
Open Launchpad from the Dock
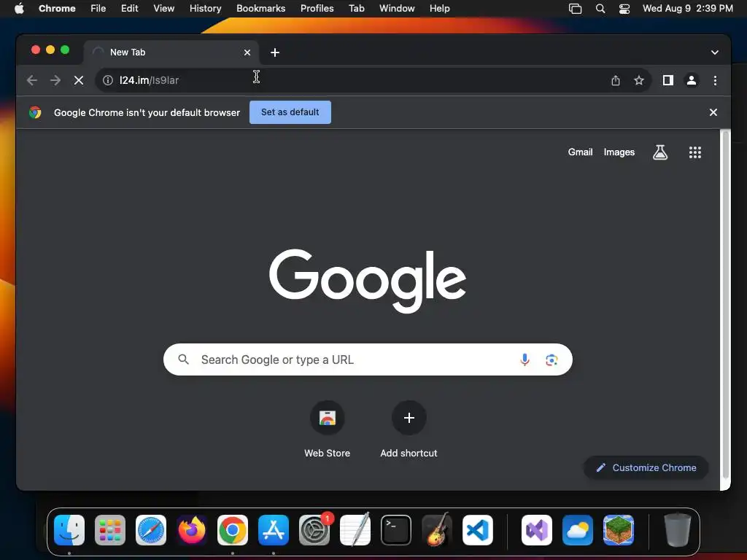pos(110,530)
